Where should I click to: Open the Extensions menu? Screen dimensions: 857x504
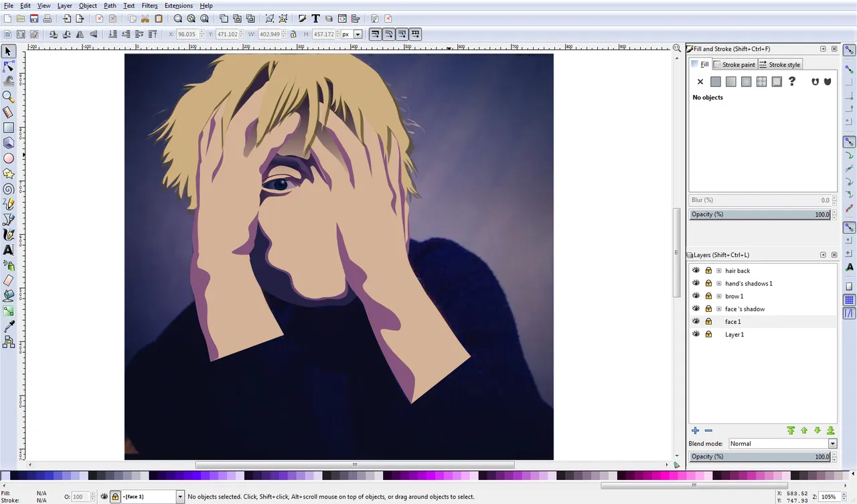pyautogui.click(x=179, y=5)
